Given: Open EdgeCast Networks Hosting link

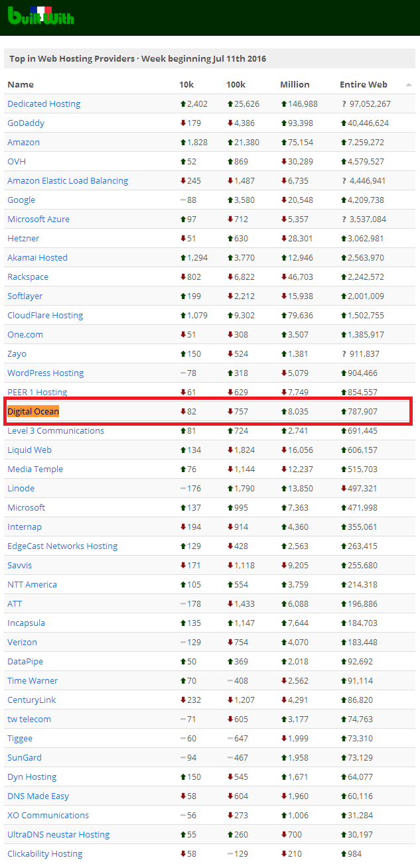Looking at the screenshot, I should 62,546.
